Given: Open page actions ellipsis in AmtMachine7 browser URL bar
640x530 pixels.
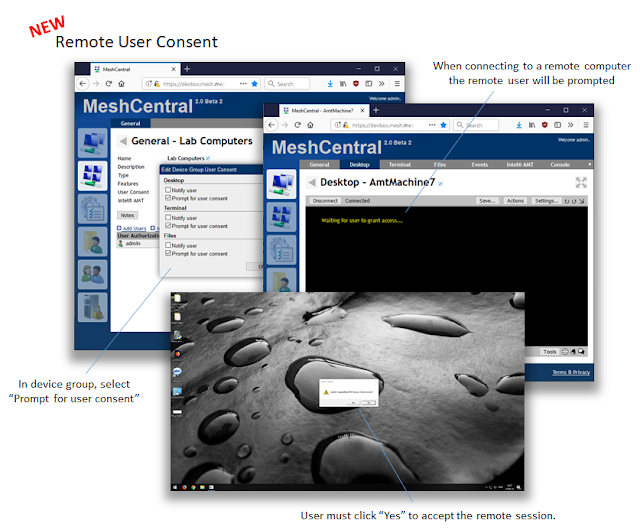Looking at the screenshot, I should (x=432, y=125).
